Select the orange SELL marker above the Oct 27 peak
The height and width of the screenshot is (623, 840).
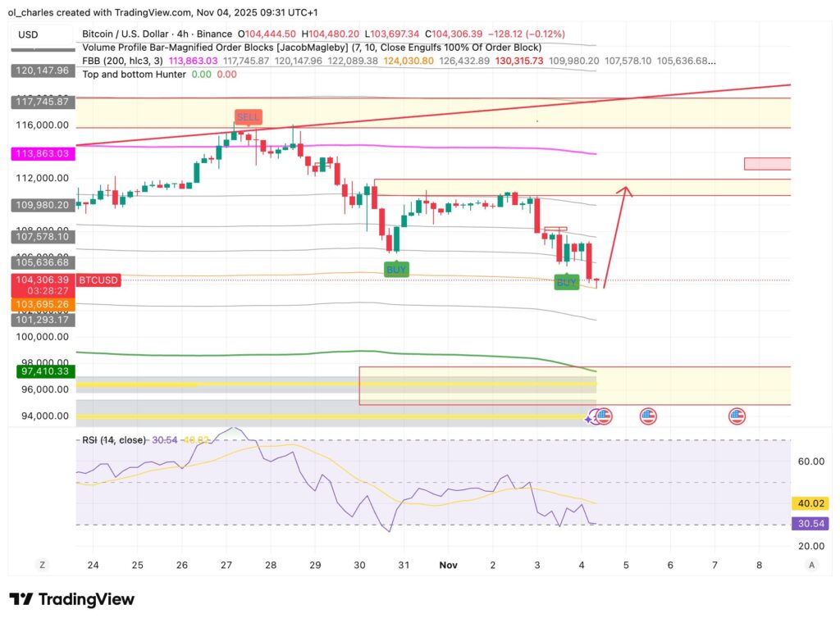(x=248, y=116)
